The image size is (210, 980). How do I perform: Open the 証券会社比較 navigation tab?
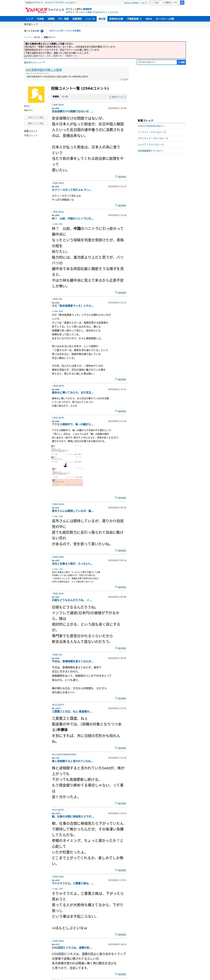(x=116, y=19)
